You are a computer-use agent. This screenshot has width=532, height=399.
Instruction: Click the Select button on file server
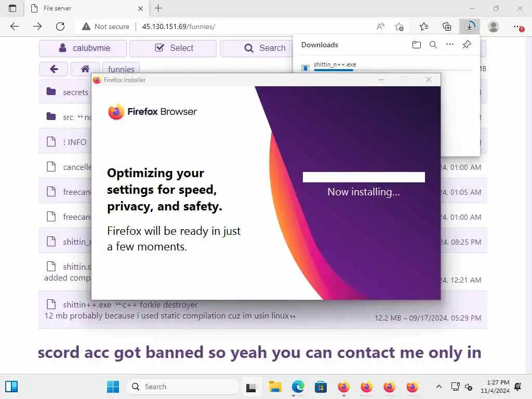[x=173, y=48]
